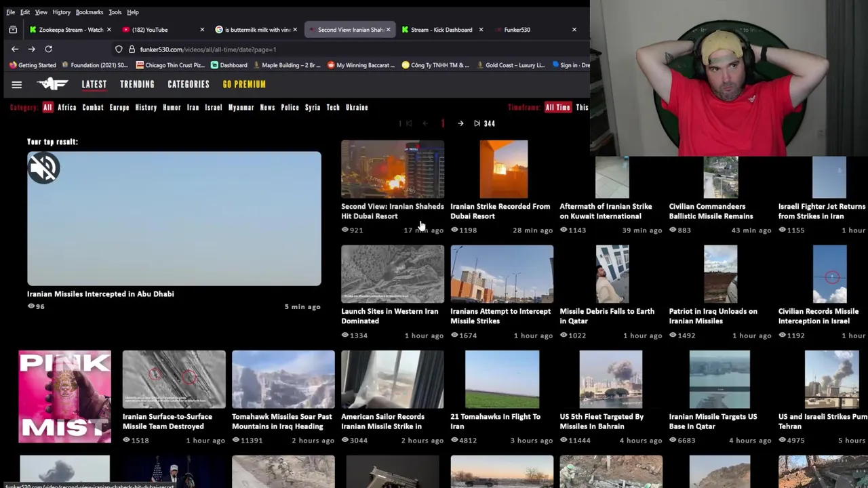
Task: Open the Công Ty TNHH bookmark
Action: 435,65
